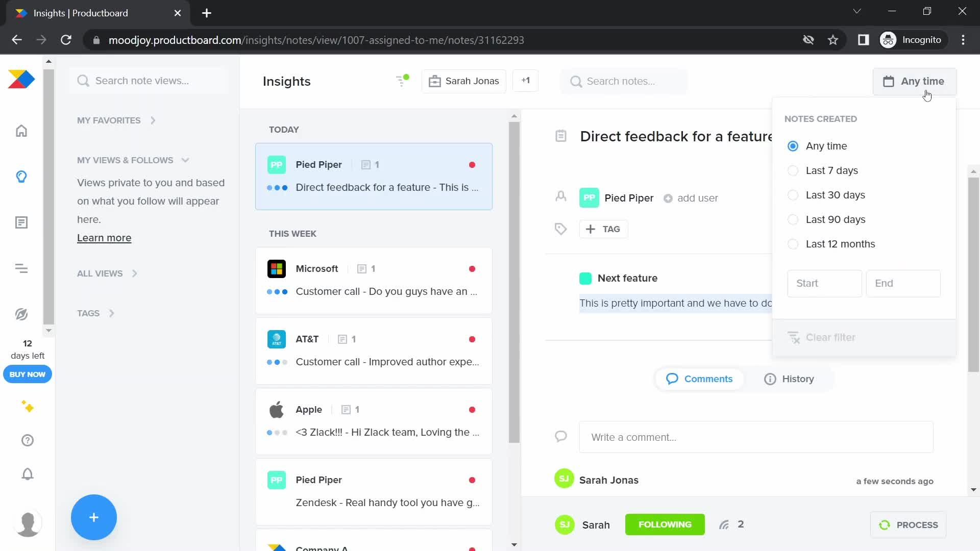Image resolution: width=980 pixels, height=551 pixels.
Task: Open Pied Piper Direct feedback note
Action: (x=374, y=177)
